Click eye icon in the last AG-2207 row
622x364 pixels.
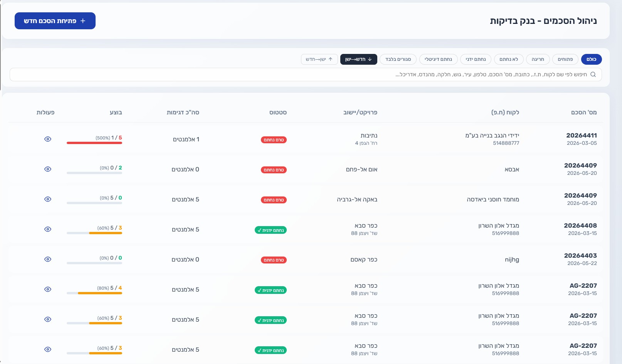click(x=48, y=349)
